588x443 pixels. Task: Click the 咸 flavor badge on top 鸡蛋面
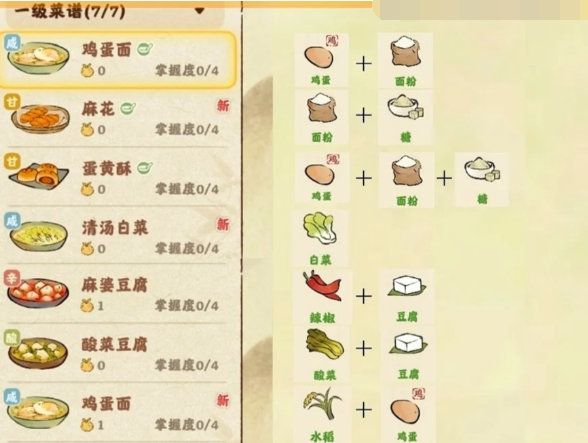(x=12, y=43)
